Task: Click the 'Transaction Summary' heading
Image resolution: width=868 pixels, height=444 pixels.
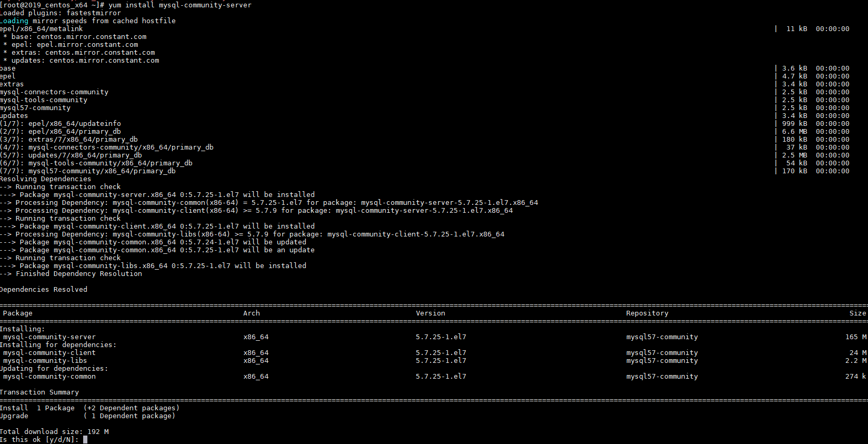Action: [x=39, y=392]
